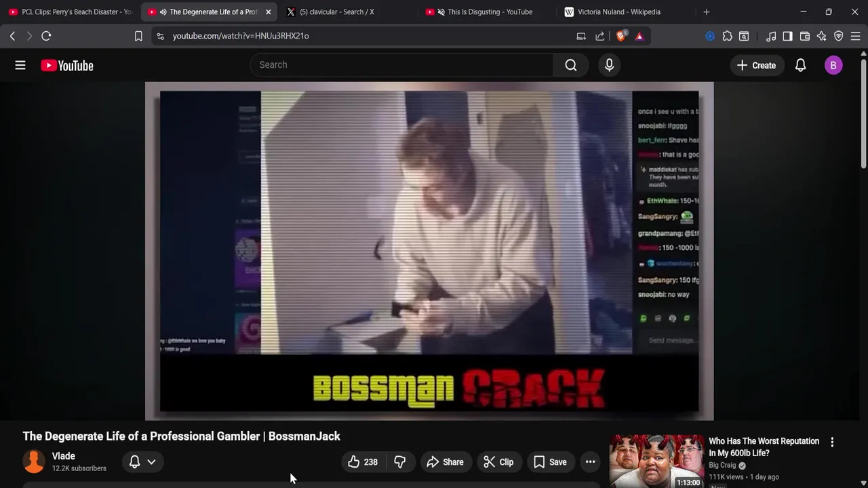Viewport: 868px width, 488px height.
Task: Save the video to a playlist
Action: coord(550,462)
